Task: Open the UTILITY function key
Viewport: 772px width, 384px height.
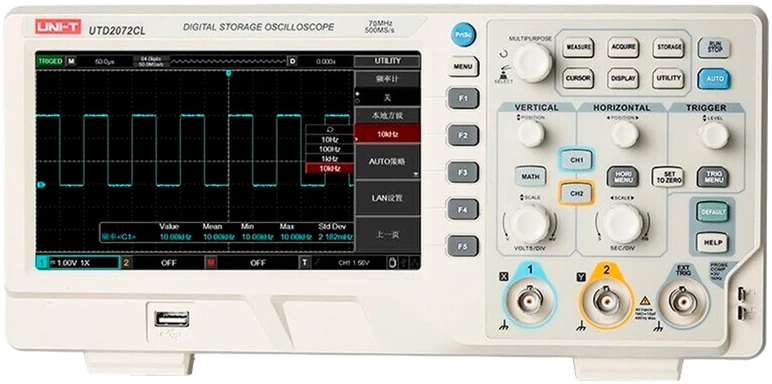Action: [x=668, y=78]
